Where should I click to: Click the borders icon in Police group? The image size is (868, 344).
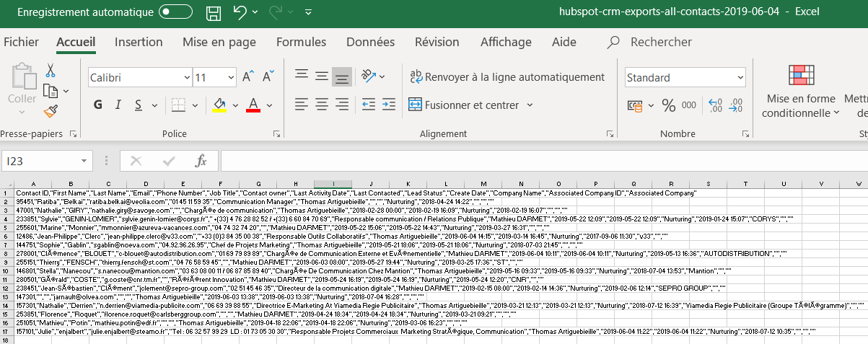pos(177,105)
